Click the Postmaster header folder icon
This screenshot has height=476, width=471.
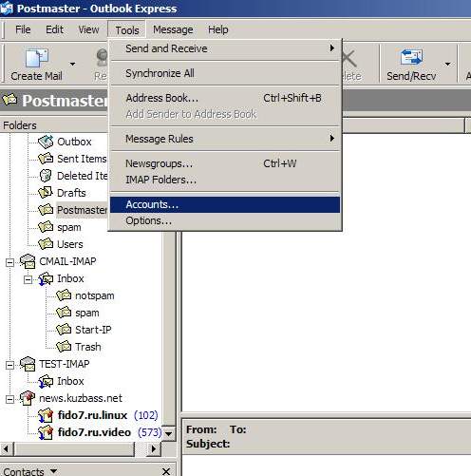tap(9, 100)
